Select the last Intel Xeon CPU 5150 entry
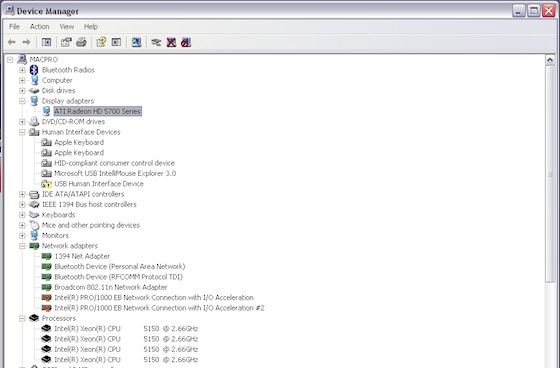Image resolution: width=560 pixels, height=368 pixels. [126, 360]
